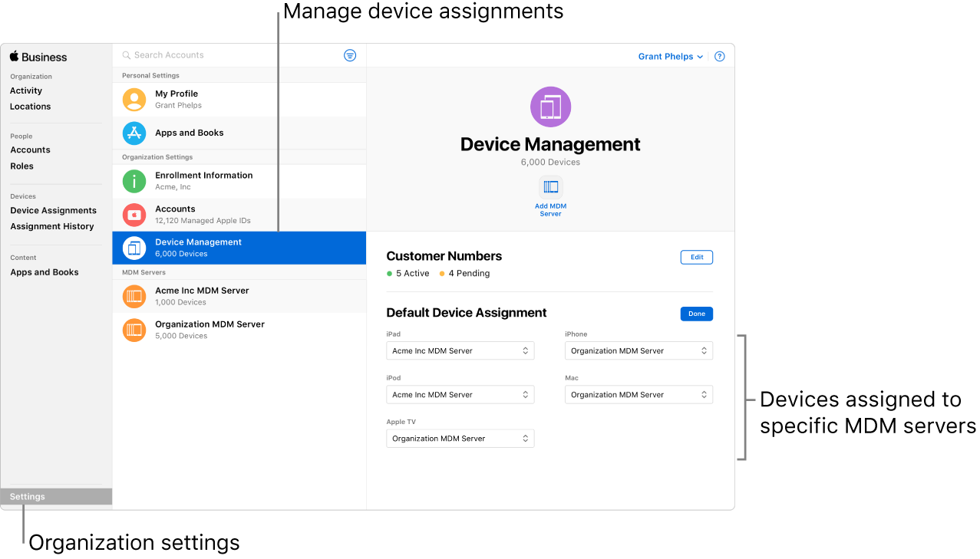This screenshot has height=559, width=980.
Task: Click the help question mark icon
Action: [x=719, y=56]
